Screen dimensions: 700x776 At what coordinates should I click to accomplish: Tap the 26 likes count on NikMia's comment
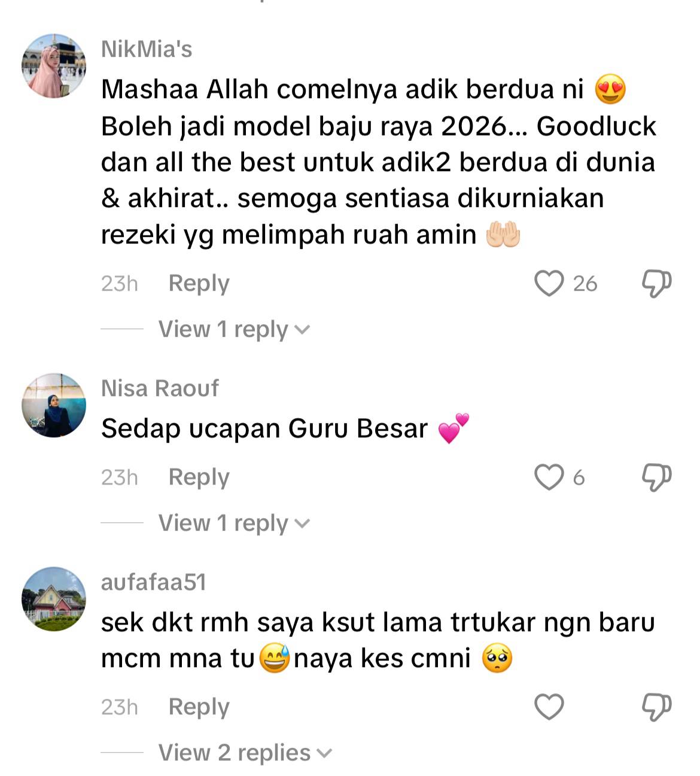click(x=585, y=284)
